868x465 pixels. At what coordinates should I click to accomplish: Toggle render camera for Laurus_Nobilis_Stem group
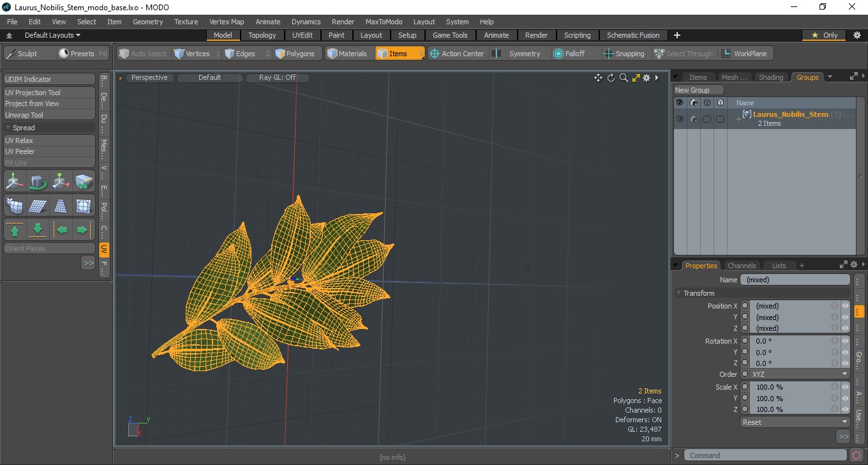693,119
